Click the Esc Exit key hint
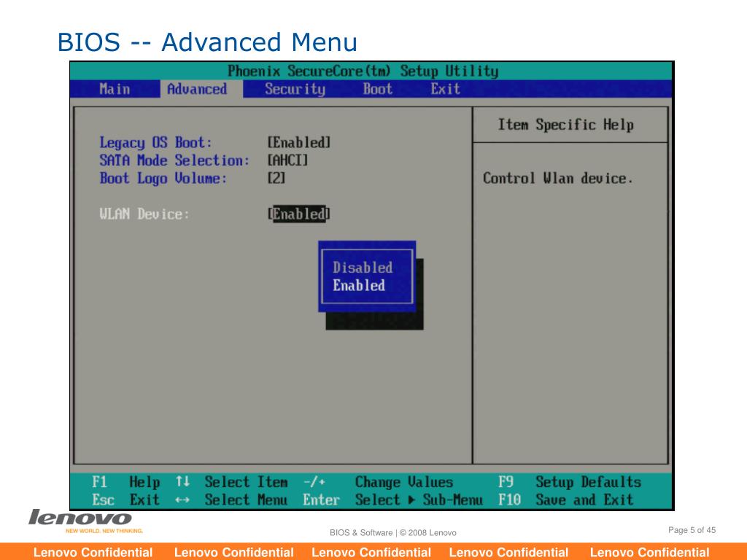Viewport: 747px width, 560px height. [125, 500]
